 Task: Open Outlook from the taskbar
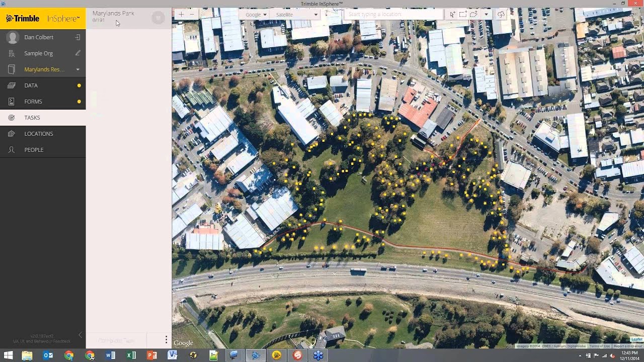(x=48, y=355)
